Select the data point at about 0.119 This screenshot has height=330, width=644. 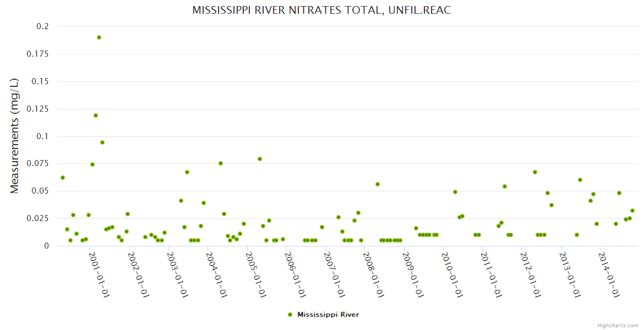pyautogui.click(x=96, y=116)
